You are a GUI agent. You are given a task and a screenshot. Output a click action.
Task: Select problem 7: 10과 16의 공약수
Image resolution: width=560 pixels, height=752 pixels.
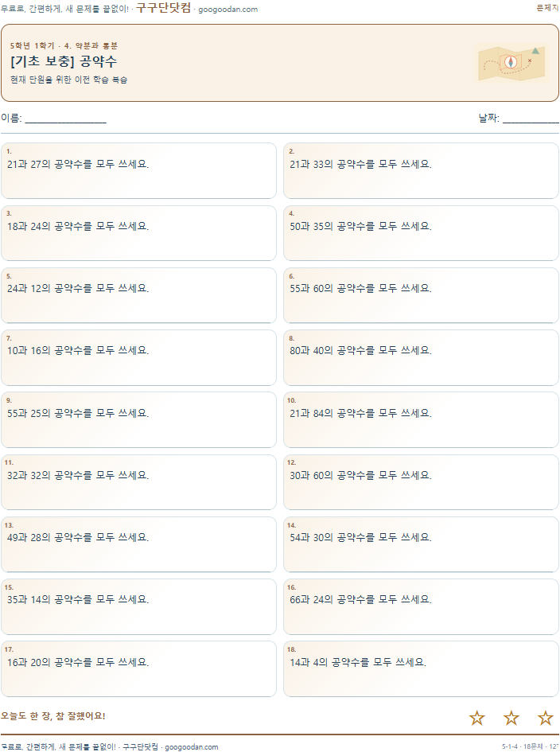138,357
